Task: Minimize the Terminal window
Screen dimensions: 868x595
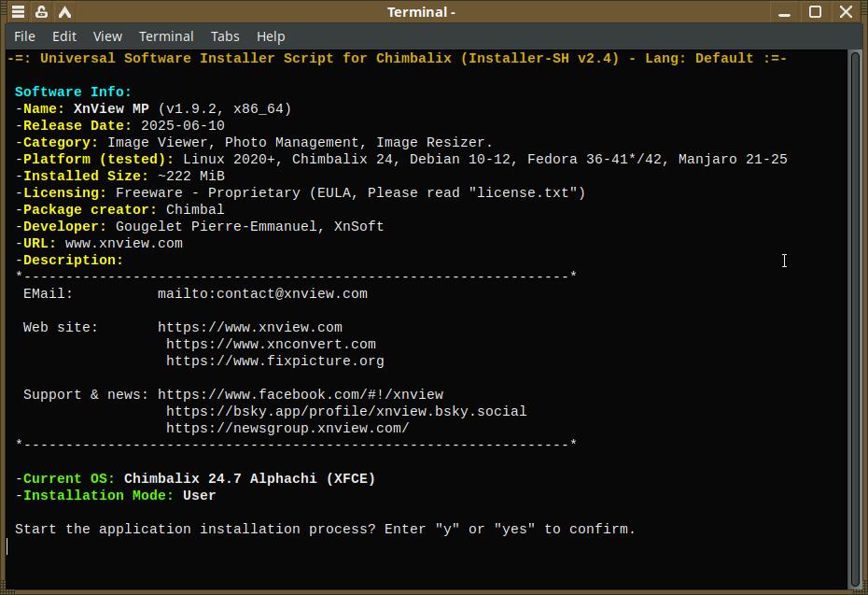Action: tap(785, 12)
